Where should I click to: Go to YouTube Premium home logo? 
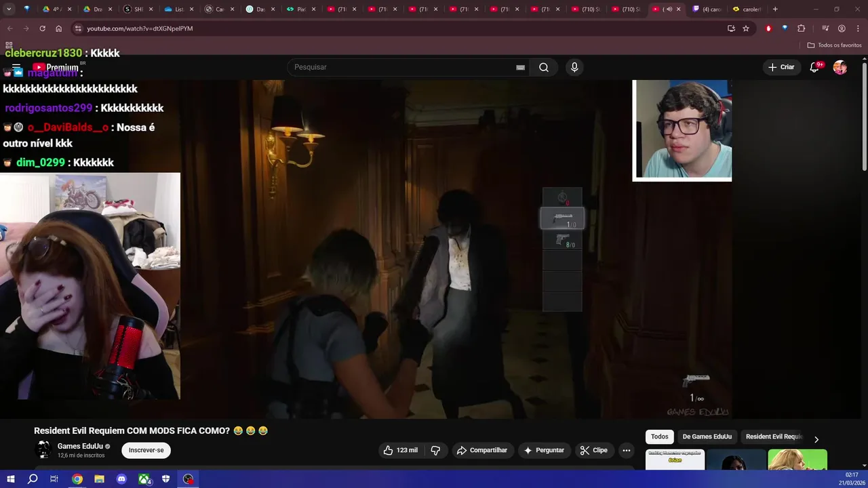(x=56, y=67)
